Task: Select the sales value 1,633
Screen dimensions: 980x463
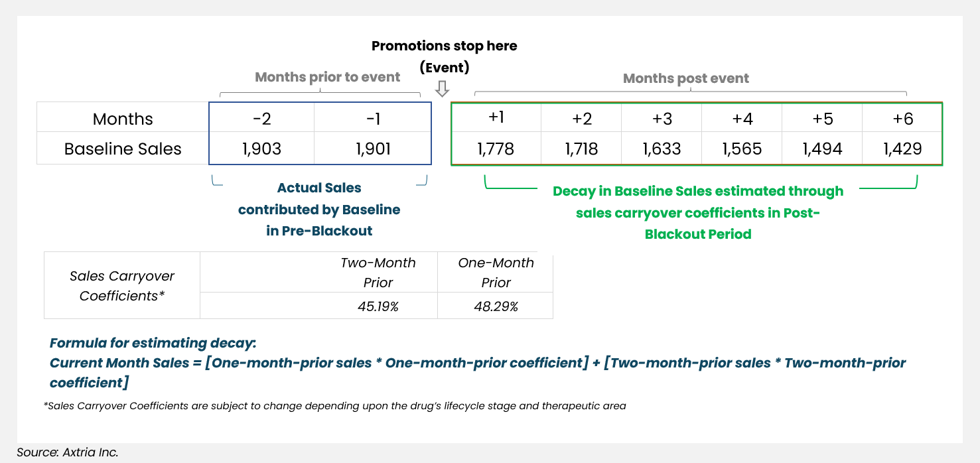Action: click(662, 149)
